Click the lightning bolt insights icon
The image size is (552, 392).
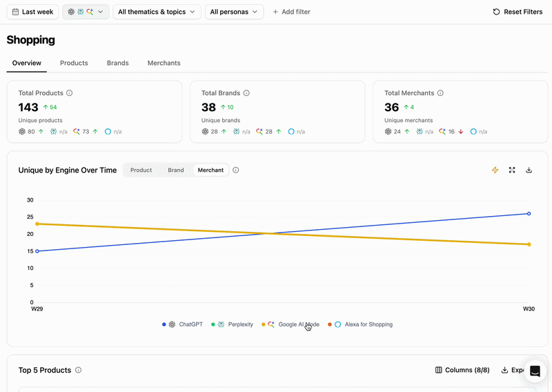pyautogui.click(x=495, y=170)
